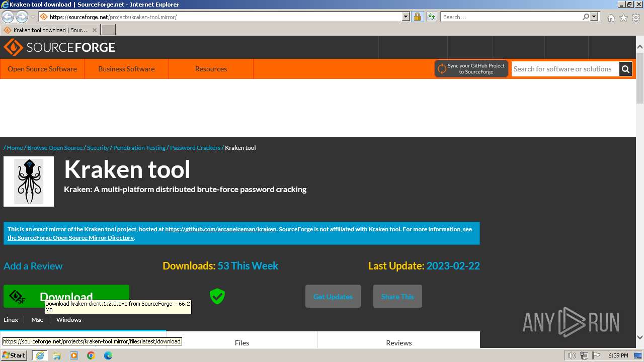Screen dimensions: 644x362
Task: Open the recent pages dropdown arrow
Action: 33,17
